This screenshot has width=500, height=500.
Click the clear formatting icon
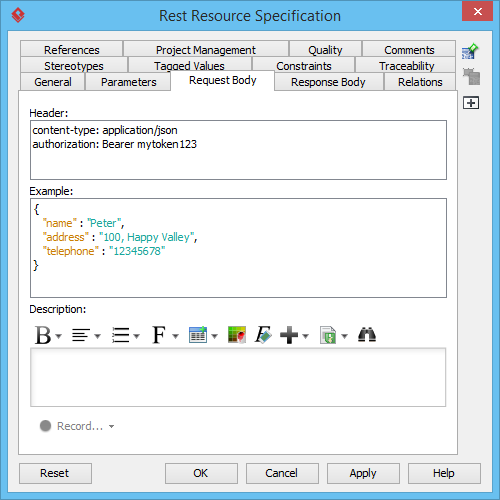(263, 335)
